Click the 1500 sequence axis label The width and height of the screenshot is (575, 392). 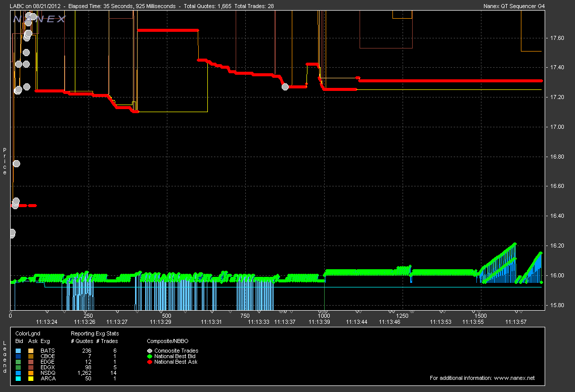(480, 315)
